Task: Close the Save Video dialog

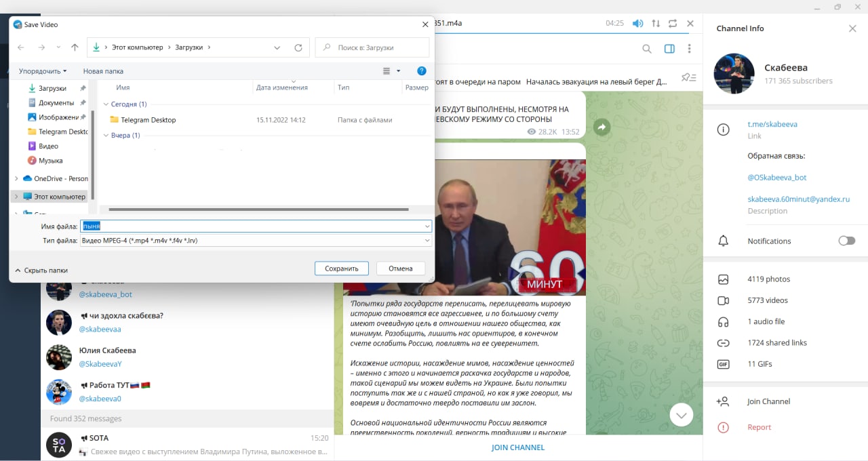Action: 425,24
